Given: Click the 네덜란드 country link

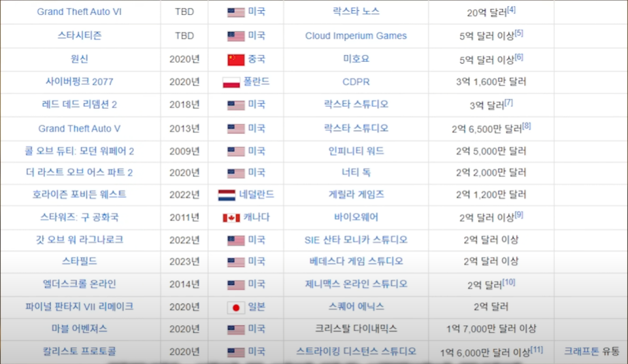Looking at the screenshot, I should [x=257, y=195].
